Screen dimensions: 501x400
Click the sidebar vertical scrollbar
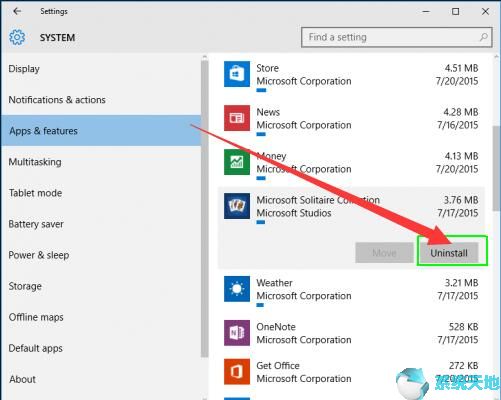pos(205,208)
